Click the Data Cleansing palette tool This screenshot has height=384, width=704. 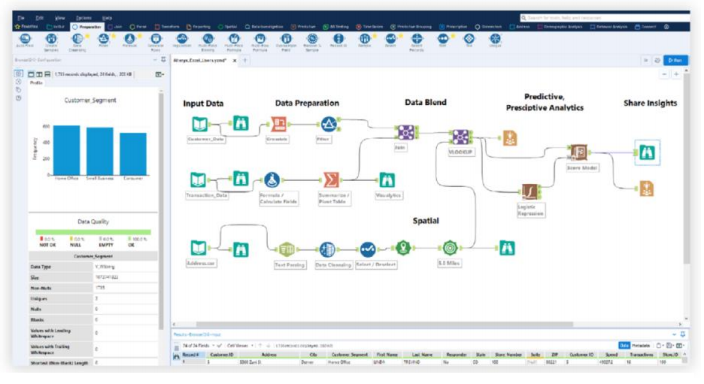point(77,41)
